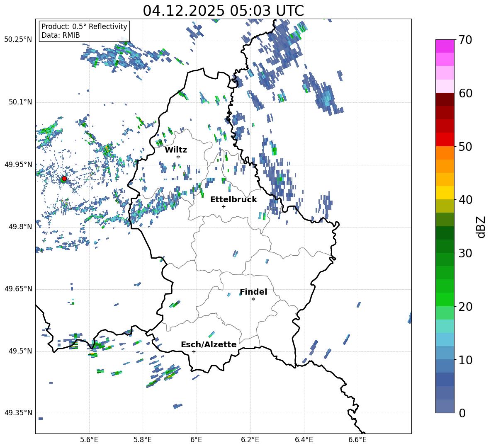Click the Product: 0.5° Reflectivity text
The image size is (491, 448).
84,27
